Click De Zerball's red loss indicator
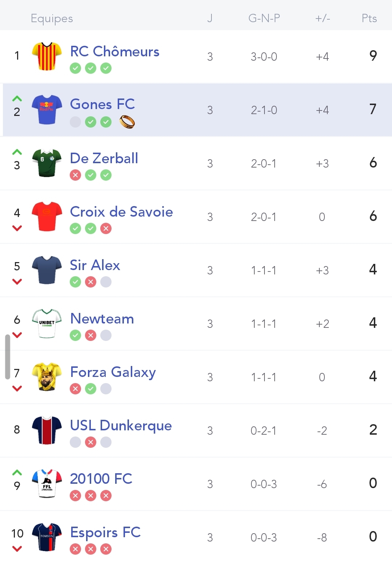The height and width of the screenshot is (563, 392). pyautogui.click(x=75, y=175)
